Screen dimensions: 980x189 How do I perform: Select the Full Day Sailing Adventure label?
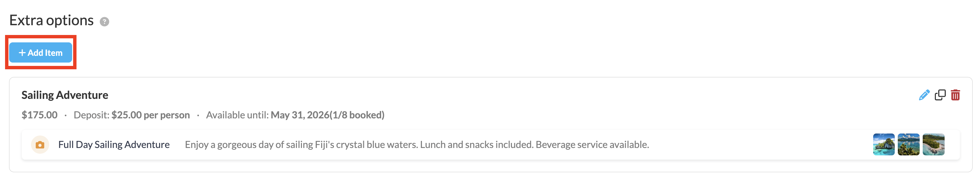pos(114,145)
